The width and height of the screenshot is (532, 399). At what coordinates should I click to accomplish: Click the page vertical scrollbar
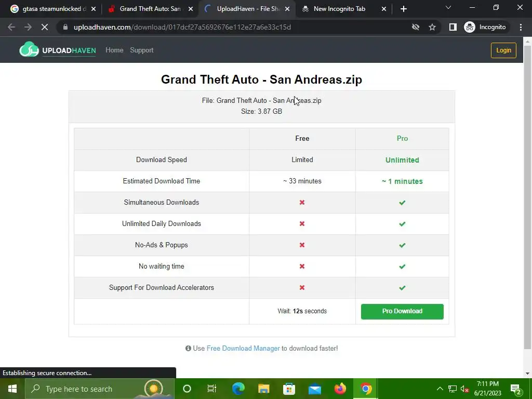pos(527,197)
